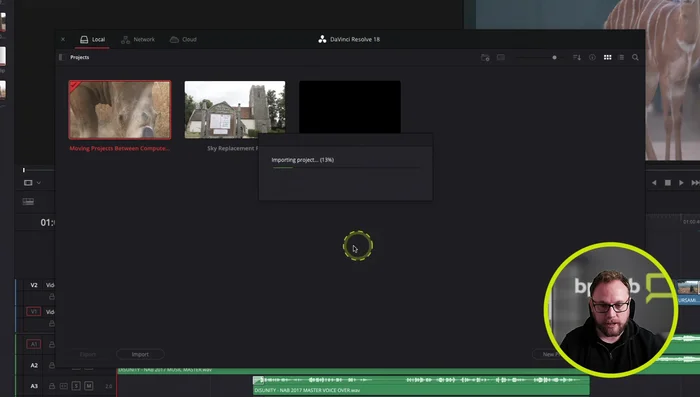
Task: Solo the A3 audio track
Action: [76, 386]
